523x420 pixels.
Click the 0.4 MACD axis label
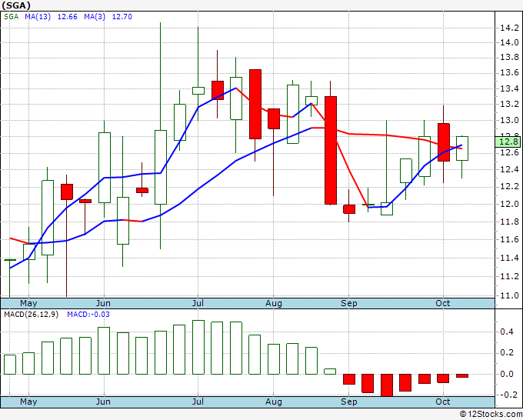[507, 332]
